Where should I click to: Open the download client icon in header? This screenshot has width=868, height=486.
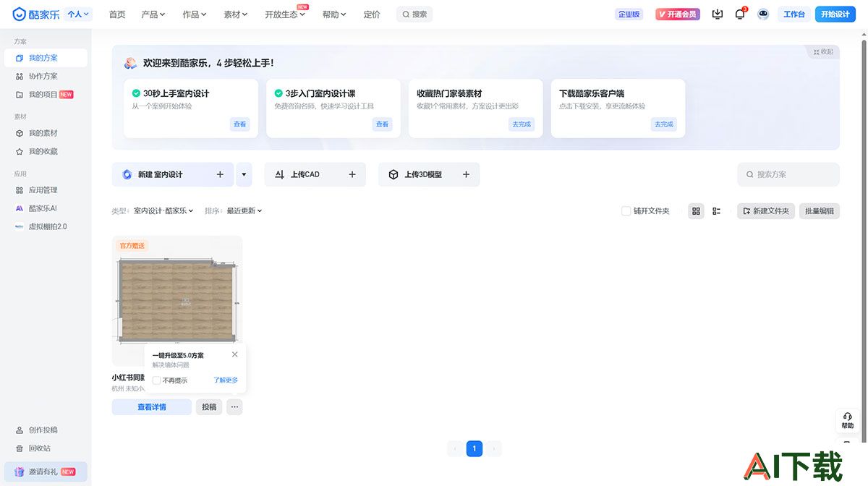pyautogui.click(x=718, y=14)
